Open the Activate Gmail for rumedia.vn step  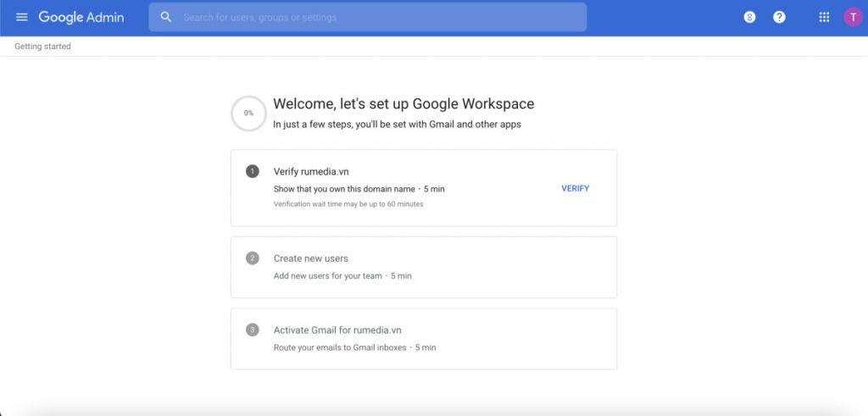pos(424,339)
